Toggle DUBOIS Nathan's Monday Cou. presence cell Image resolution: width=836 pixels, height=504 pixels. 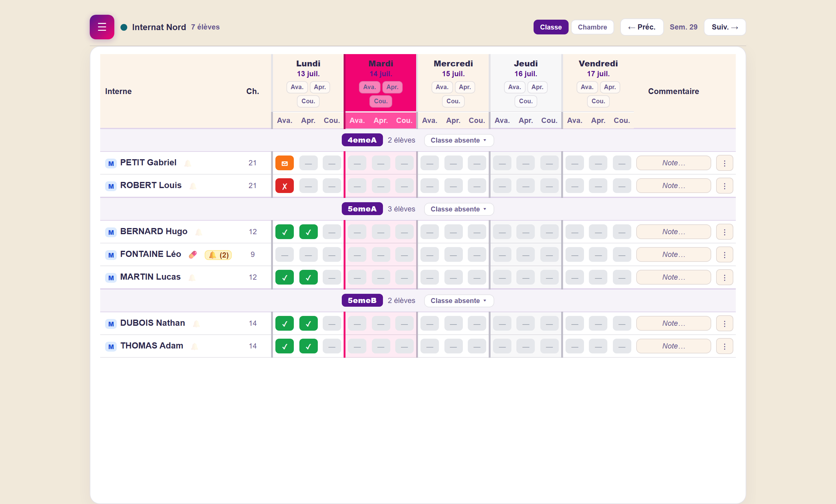[332, 324]
